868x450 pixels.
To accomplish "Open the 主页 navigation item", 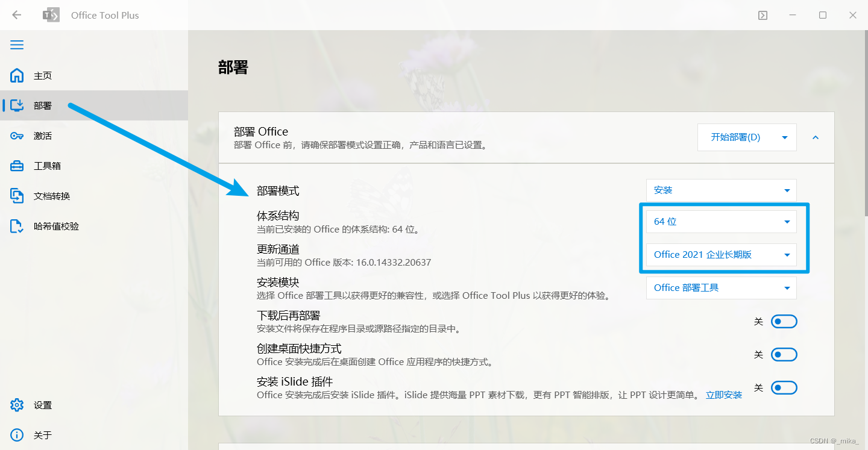I will 94,75.
